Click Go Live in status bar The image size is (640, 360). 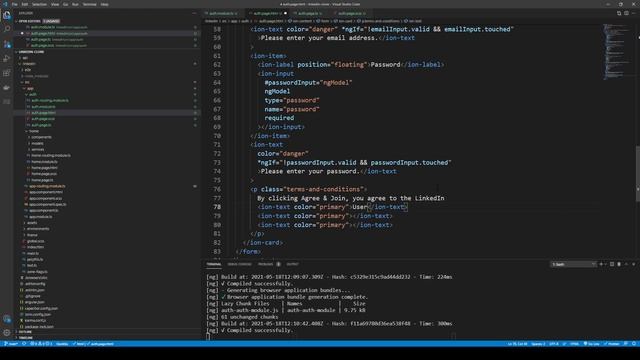pos(592,344)
